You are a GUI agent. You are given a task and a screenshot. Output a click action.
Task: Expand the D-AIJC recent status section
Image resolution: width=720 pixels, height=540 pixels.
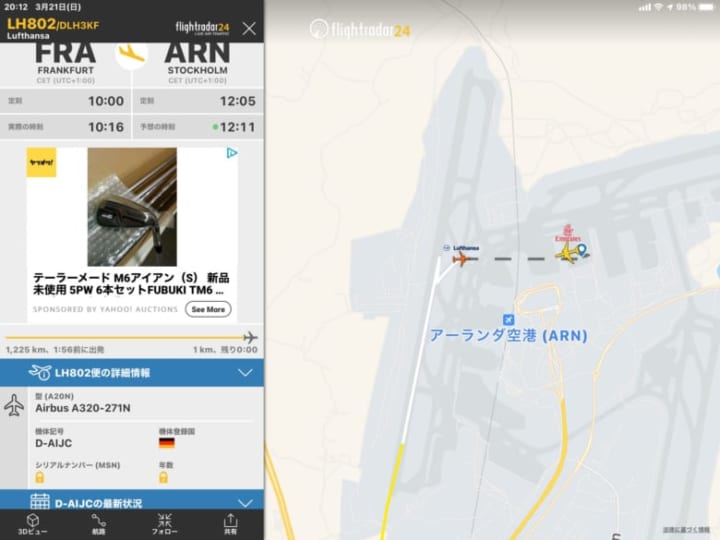tap(132, 501)
